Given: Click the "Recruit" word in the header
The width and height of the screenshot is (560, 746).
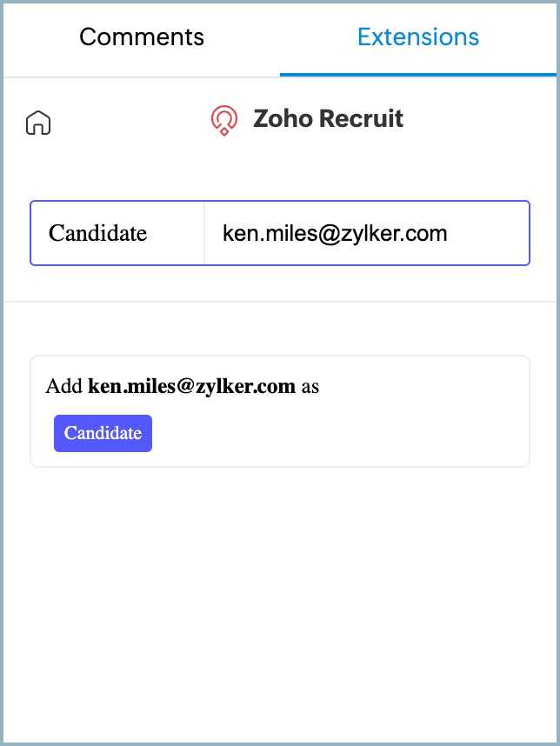Looking at the screenshot, I should click(361, 119).
